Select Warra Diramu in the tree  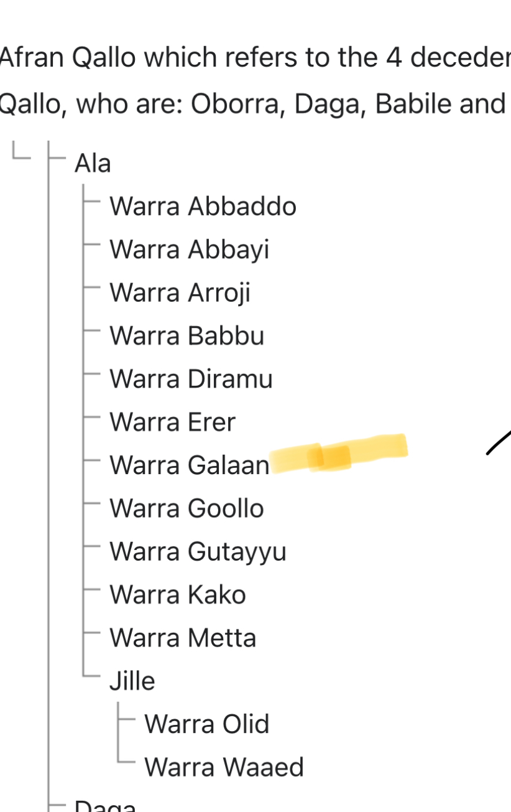pos(191,380)
